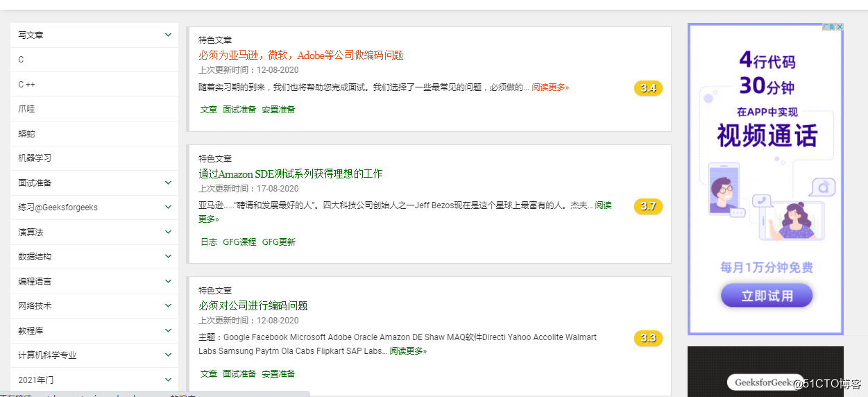This screenshot has width=868, height=397.
Task: Open 机器学习 in the sidebar
Action: point(94,158)
